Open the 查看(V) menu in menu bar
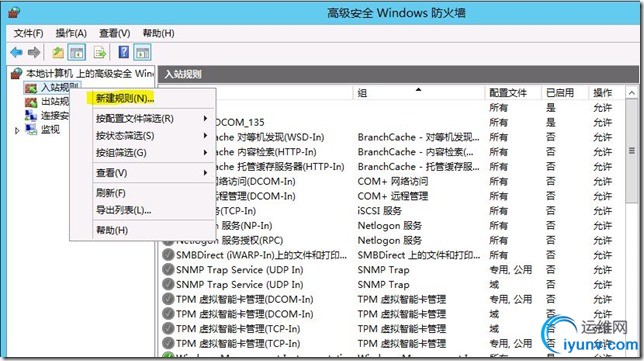Viewport: 644px width, 361px height. tap(115, 33)
